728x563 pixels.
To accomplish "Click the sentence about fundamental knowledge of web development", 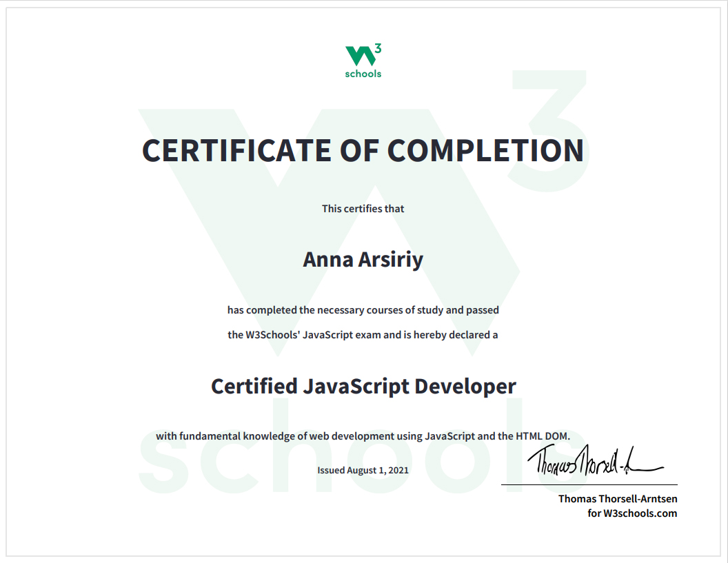I will [x=363, y=436].
